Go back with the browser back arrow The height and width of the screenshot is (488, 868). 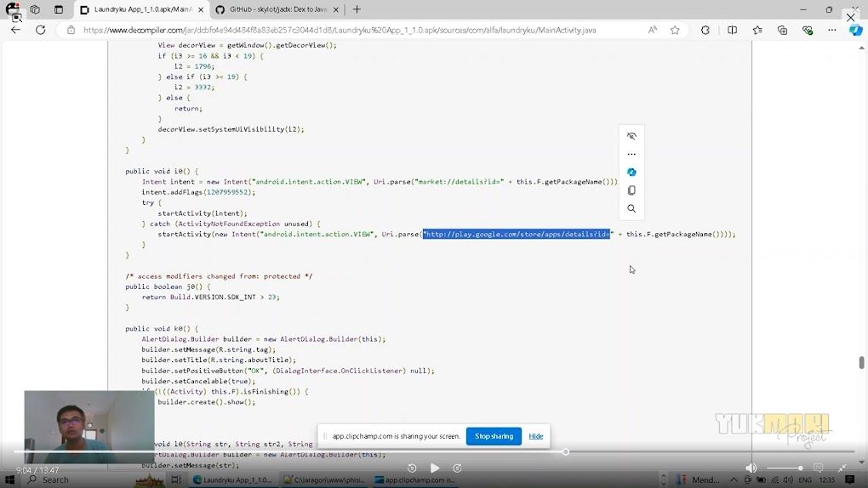(15, 30)
